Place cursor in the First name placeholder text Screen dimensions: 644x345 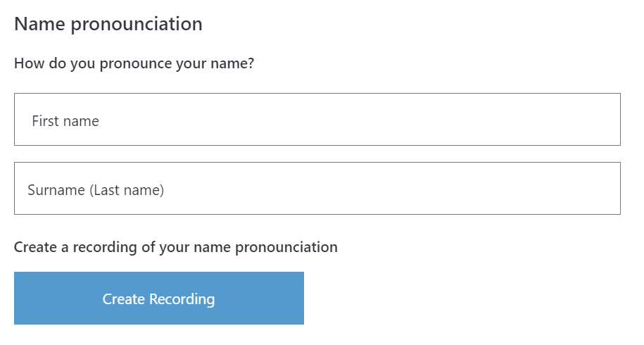pos(65,121)
